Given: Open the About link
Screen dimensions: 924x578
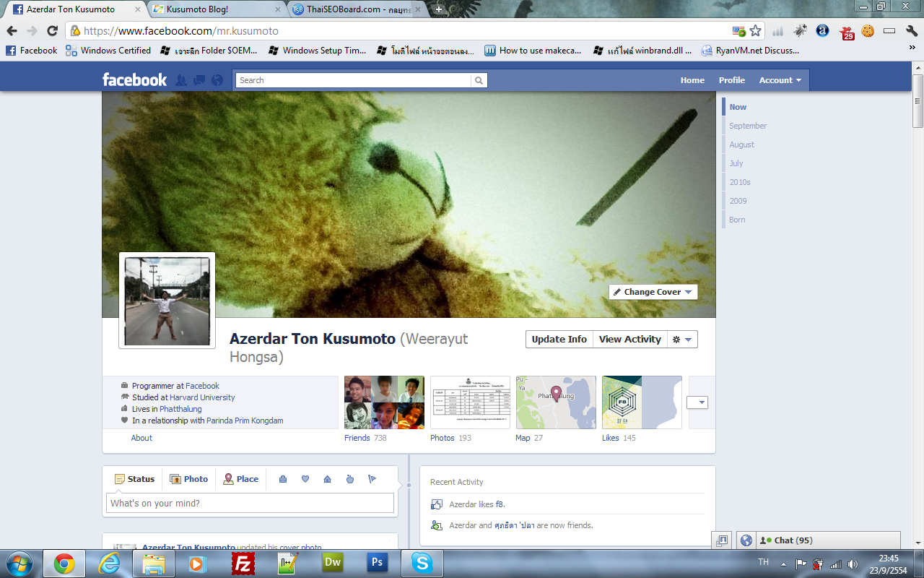Looking at the screenshot, I should [x=141, y=438].
